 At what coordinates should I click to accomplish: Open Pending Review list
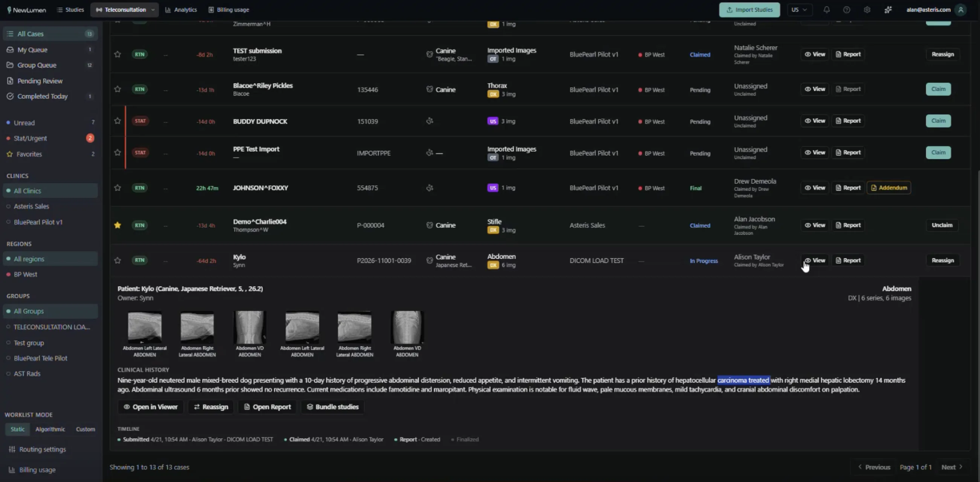[x=50, y=81]
